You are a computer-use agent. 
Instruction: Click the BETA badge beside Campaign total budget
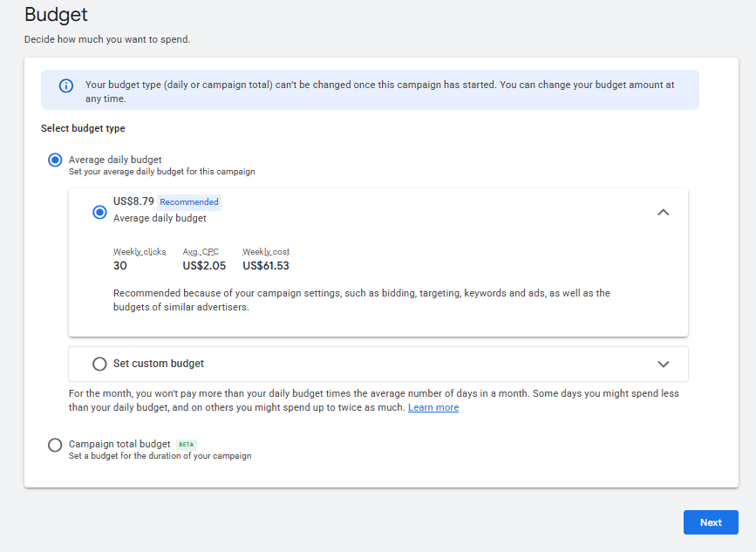coord(187,445)
